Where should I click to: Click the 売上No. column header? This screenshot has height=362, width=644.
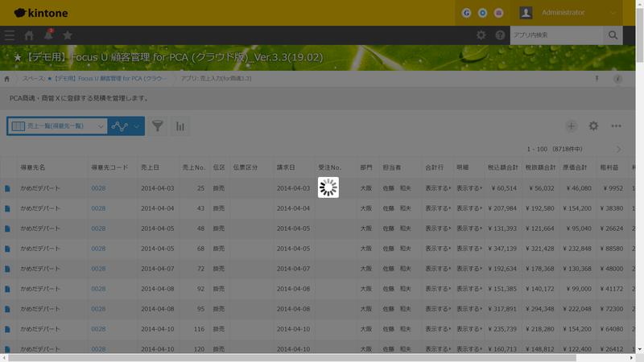194,167
